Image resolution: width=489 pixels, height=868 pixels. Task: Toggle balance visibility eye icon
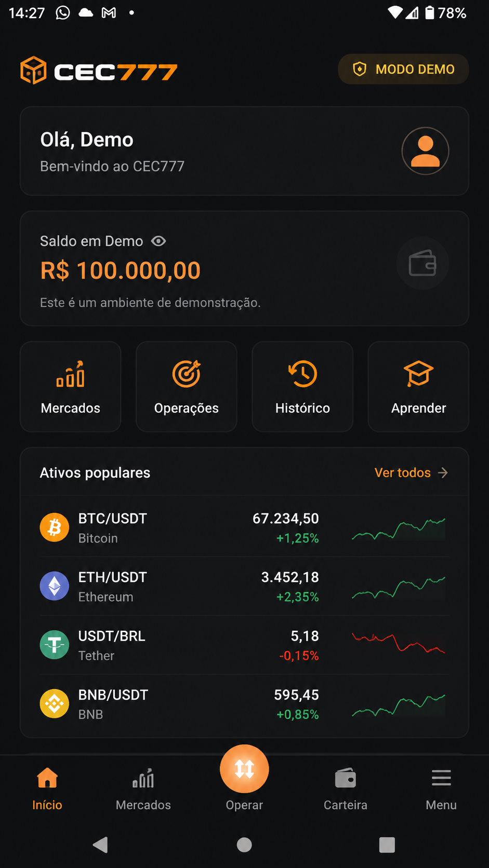point(158,241)
